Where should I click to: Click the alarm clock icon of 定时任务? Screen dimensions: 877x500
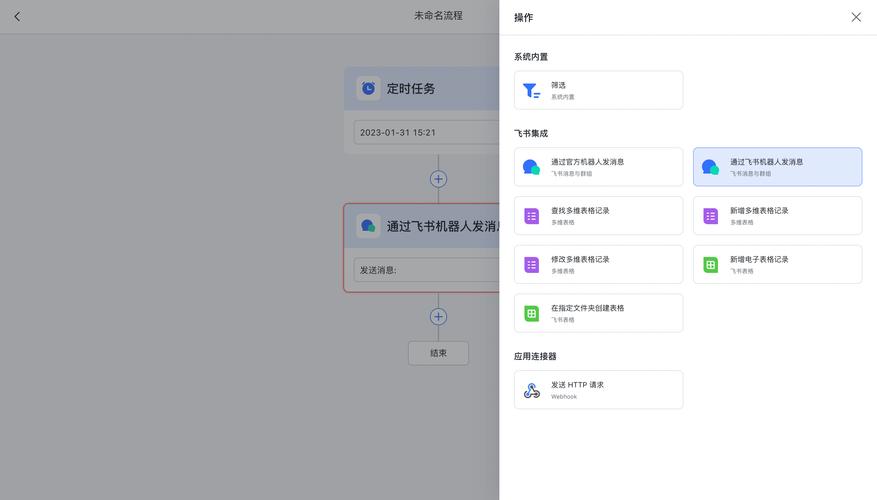[368, 88]
